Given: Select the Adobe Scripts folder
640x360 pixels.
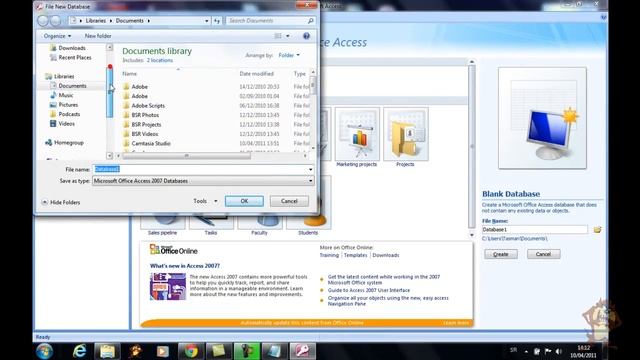Looking at the screenshot, I should click(144, 105).
